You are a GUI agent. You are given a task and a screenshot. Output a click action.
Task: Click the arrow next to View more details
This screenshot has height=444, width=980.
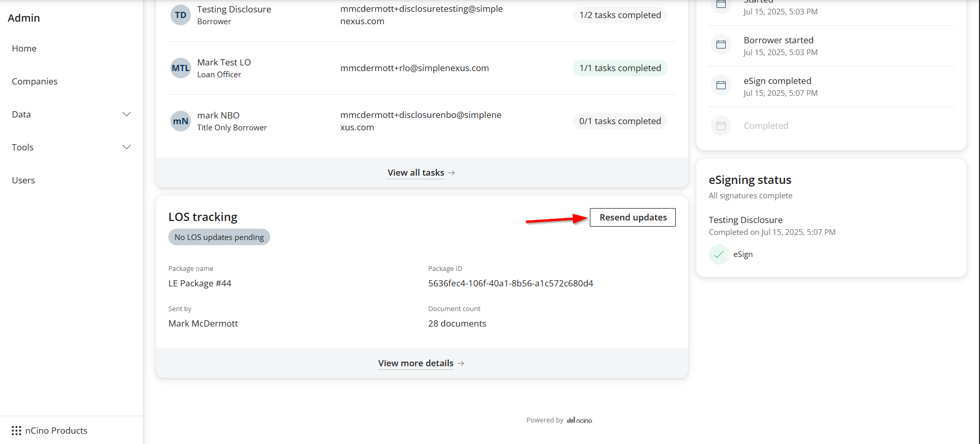click(x=461, y=364)
